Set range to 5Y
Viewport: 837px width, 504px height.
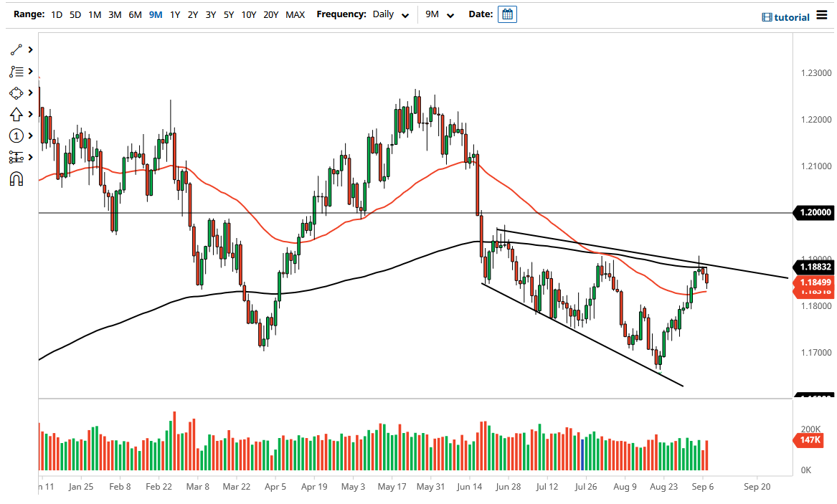point(228,14)
